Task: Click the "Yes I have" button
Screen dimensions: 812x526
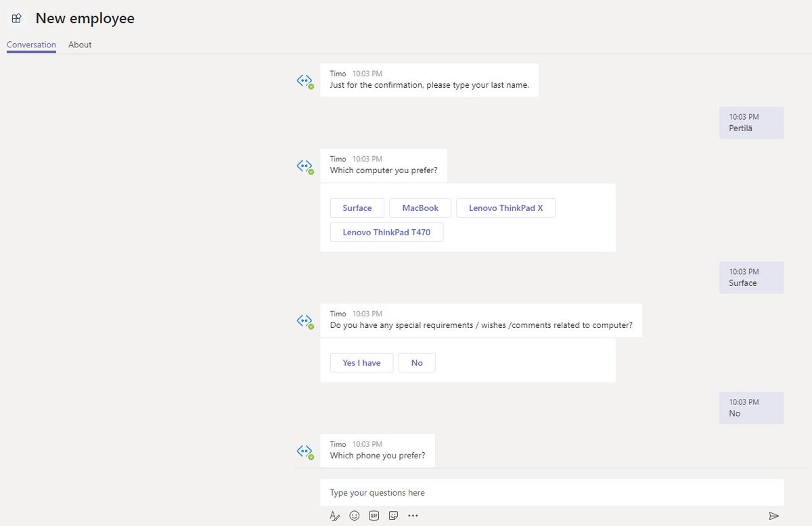Action: point(361,362)
